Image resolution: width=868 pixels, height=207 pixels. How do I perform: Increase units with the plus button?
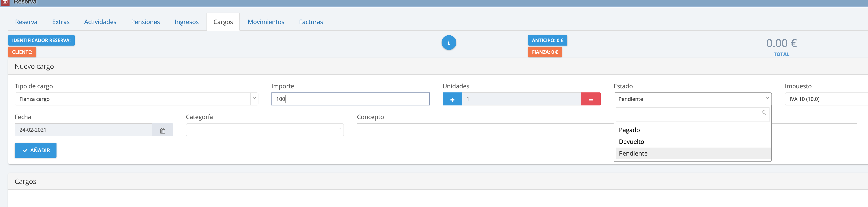[452, 99]
